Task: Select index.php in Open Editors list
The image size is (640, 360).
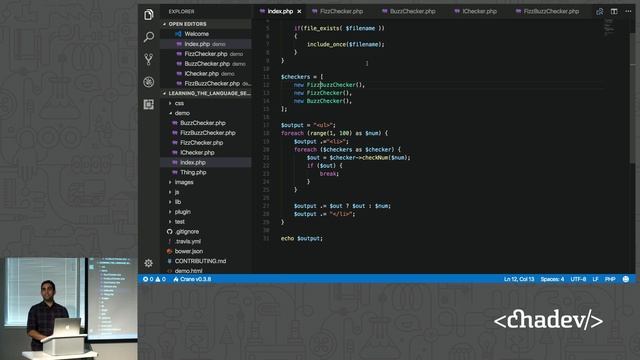Action: [x=206, y=44]
